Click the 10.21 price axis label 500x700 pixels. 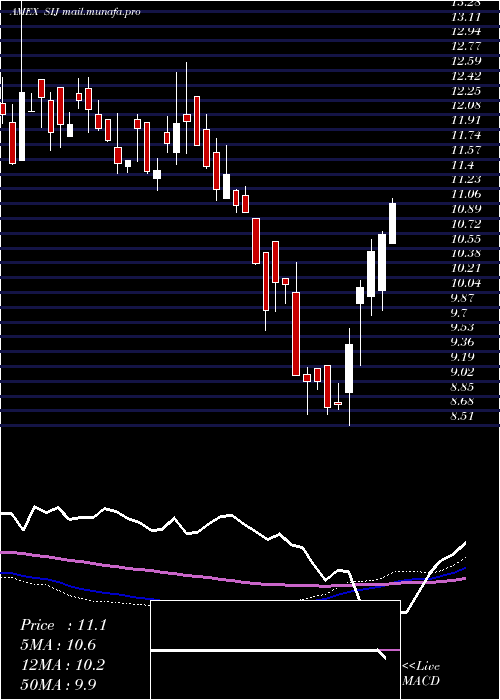466,268
